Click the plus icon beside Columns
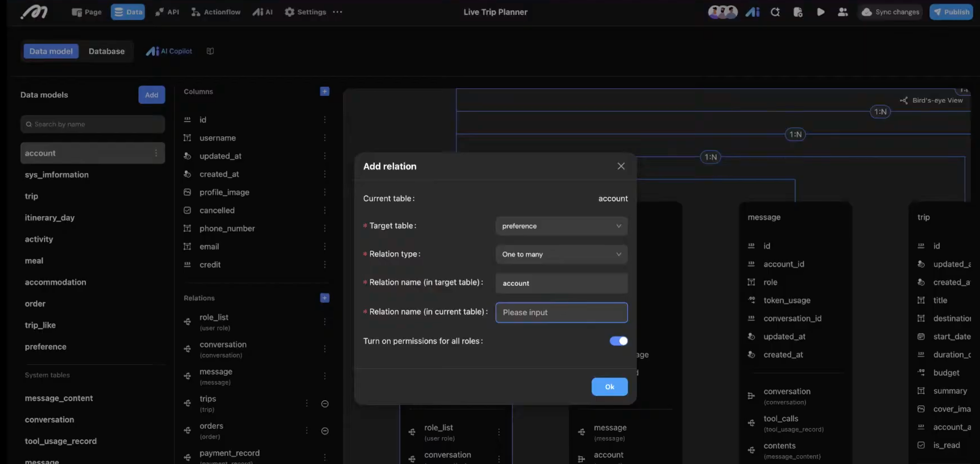 click(325, 91)
